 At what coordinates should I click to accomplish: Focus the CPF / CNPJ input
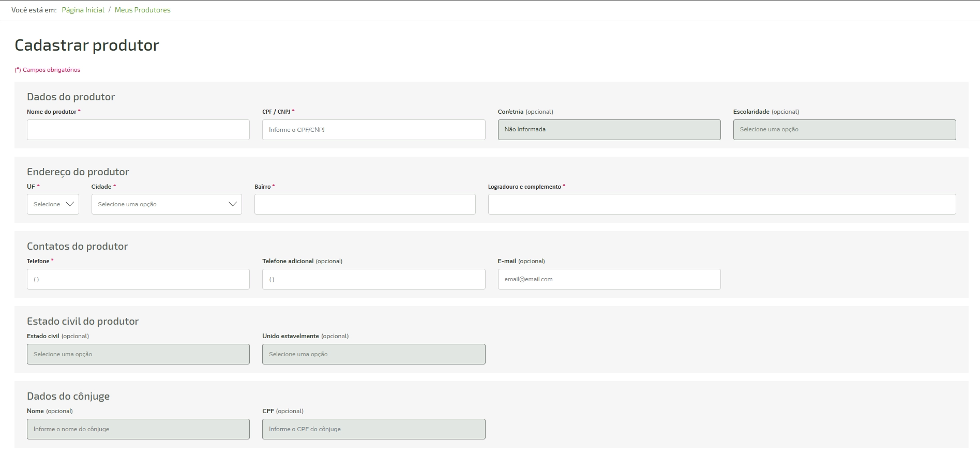point(373,130)
